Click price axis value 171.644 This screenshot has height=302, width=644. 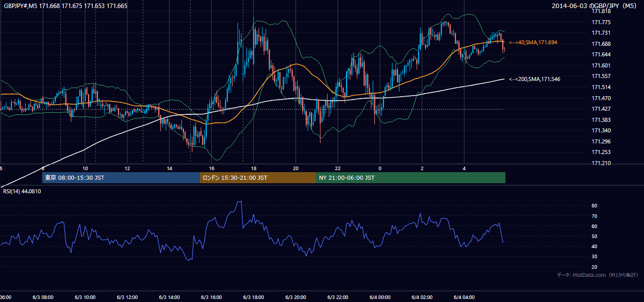601,54
